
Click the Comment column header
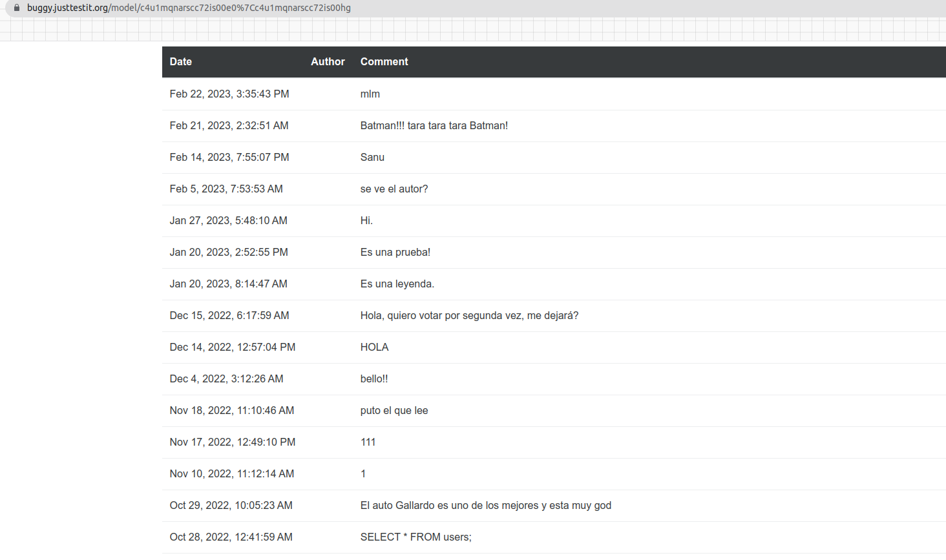pos(384,61)
